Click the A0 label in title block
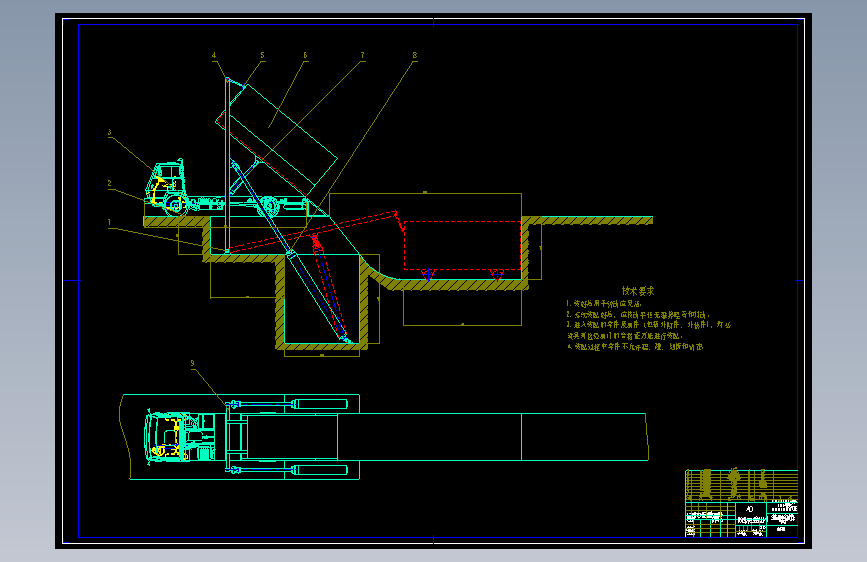The image size is (867, 562). [x=749, y=509]
